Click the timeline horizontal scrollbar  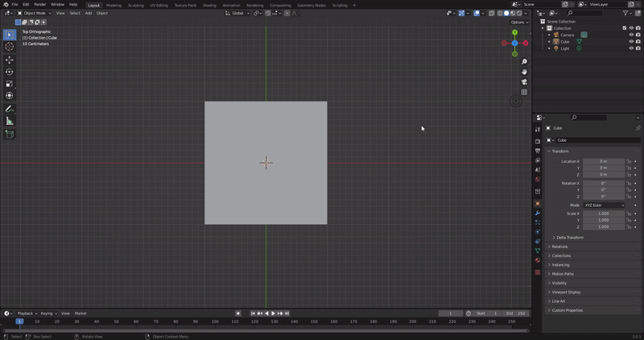266,330
